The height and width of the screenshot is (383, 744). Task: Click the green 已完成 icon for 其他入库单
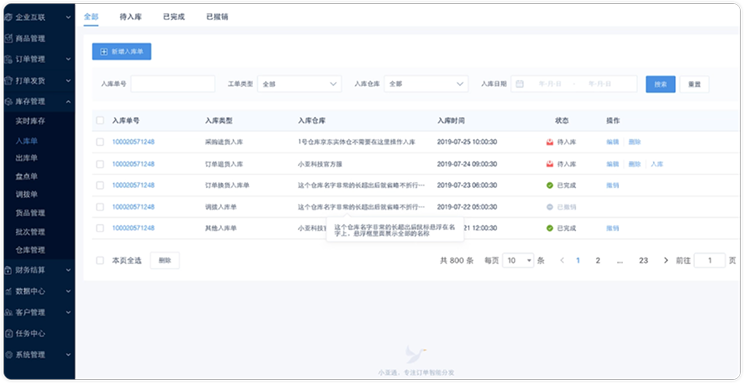549,228
